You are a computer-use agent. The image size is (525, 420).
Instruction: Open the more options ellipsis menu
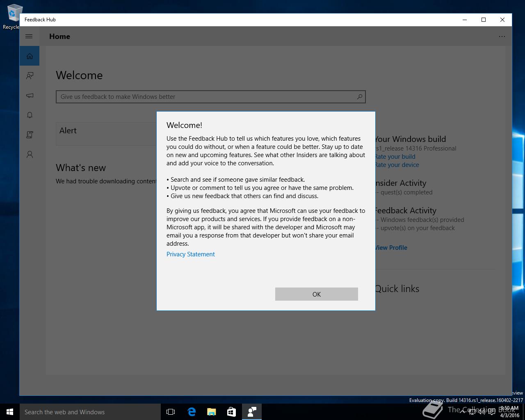[x=502, y=36]
